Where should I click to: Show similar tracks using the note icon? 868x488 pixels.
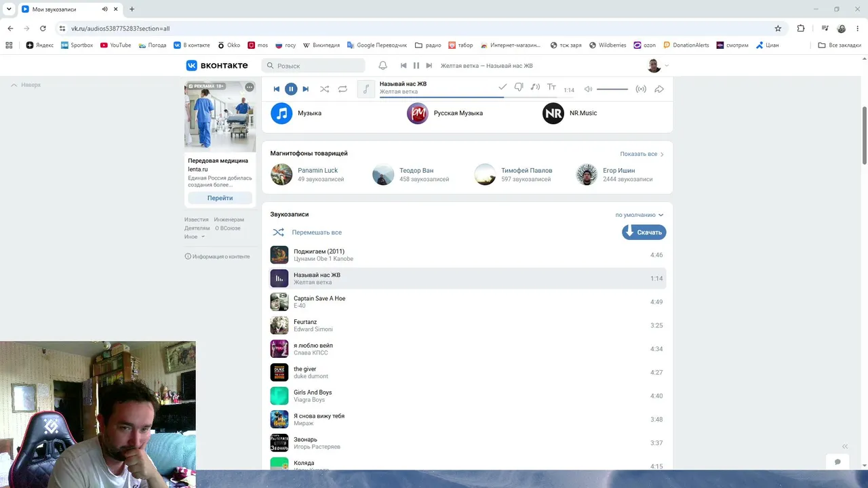click(x=535, y=87)
